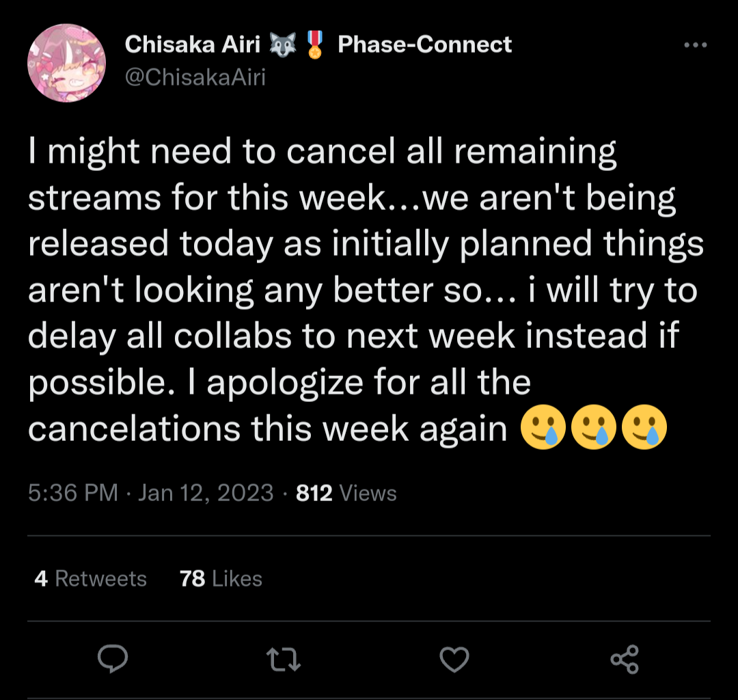
Task: Select the tweet body text
Action: click(x=366, y=291)
